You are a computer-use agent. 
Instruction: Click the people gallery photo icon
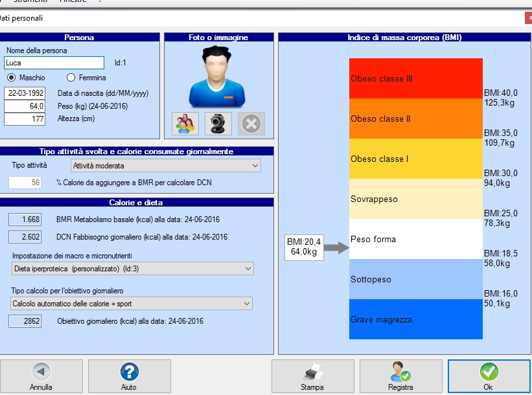[x=185, y=123]
